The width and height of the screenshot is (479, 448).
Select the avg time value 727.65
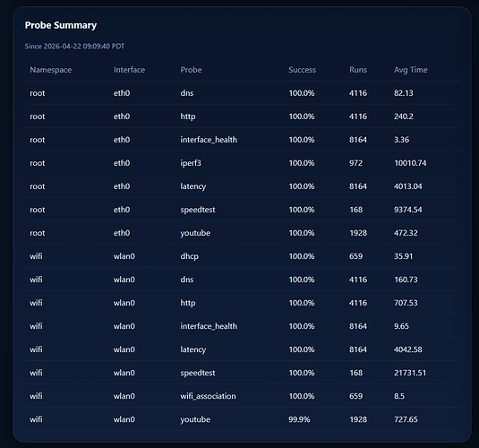click(406, 419)
